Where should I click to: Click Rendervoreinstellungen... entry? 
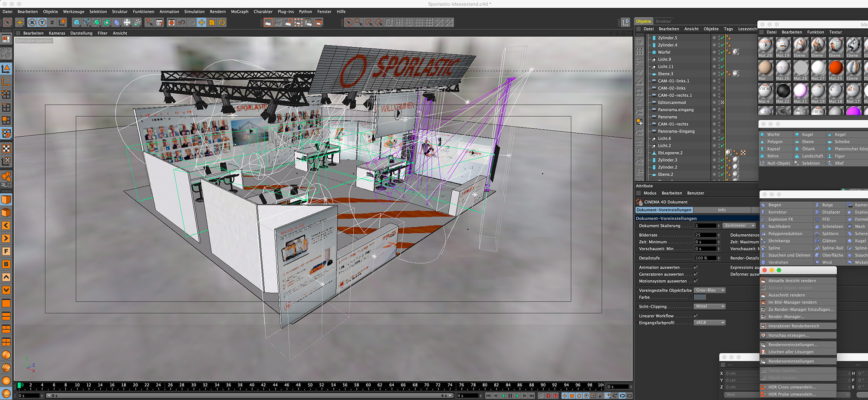coord(792,345)
